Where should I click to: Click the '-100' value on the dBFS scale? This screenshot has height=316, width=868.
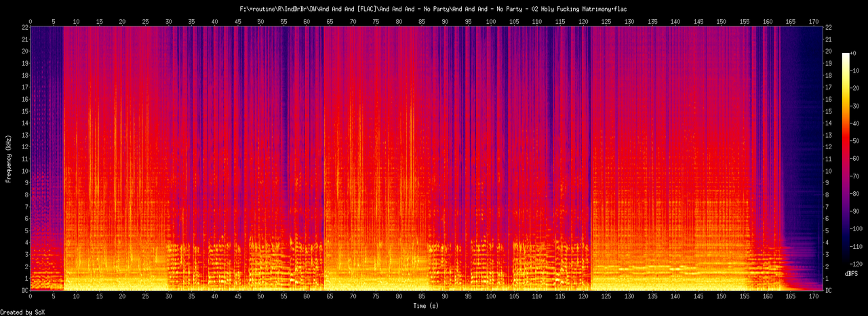pyautogui.click(x=858, y=228)
